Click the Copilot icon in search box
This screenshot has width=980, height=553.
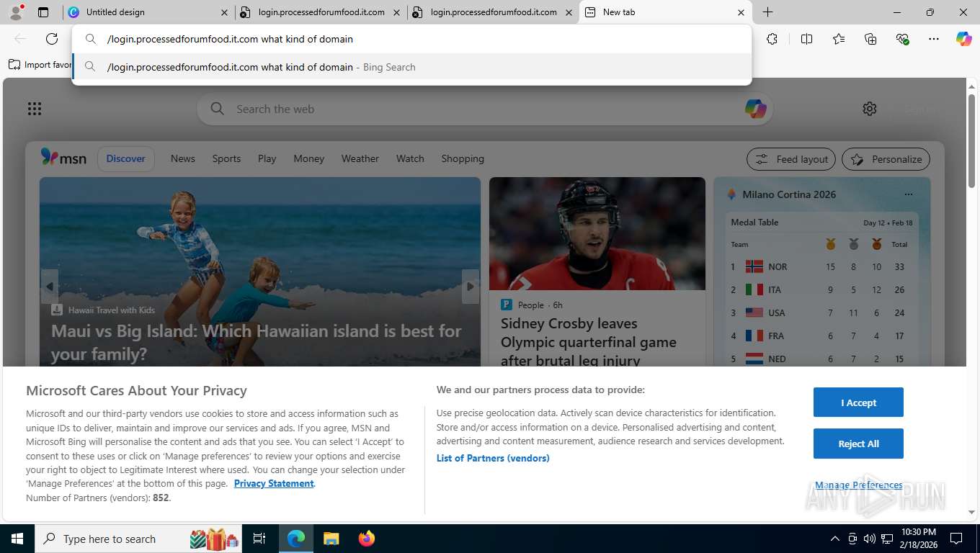click(x=755, y=109)
